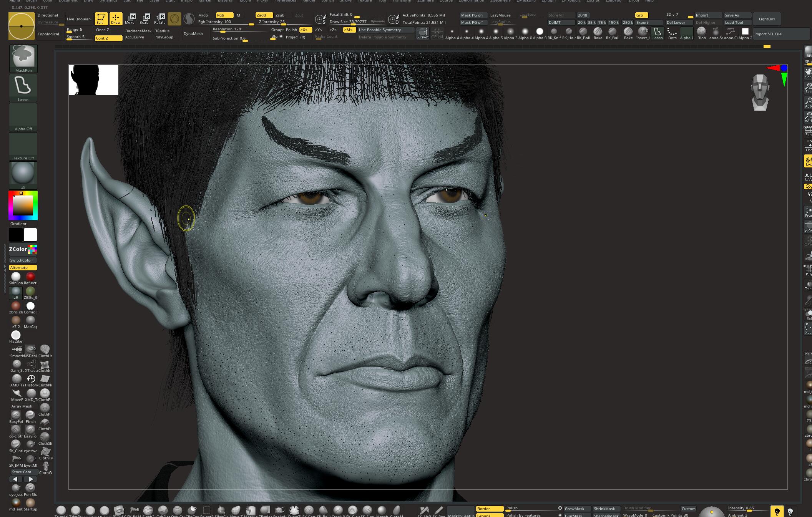Viewport: 812px width, 517px height.
Task: Choose the SkinShade material sphere
Action: [16, 278]
